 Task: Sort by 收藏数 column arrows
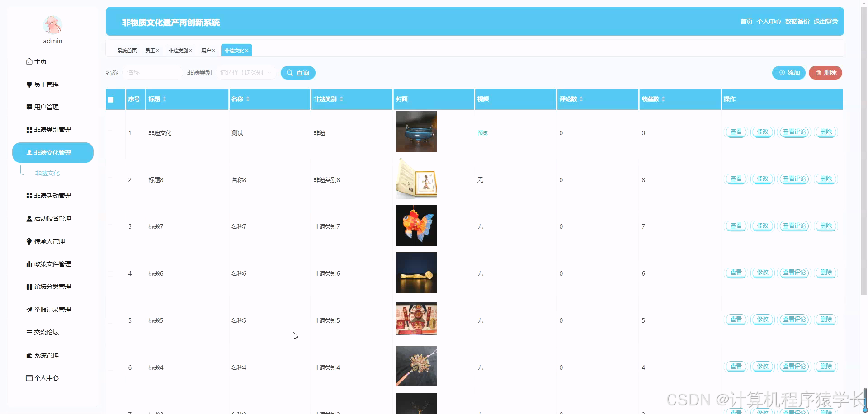pos(663,99)
